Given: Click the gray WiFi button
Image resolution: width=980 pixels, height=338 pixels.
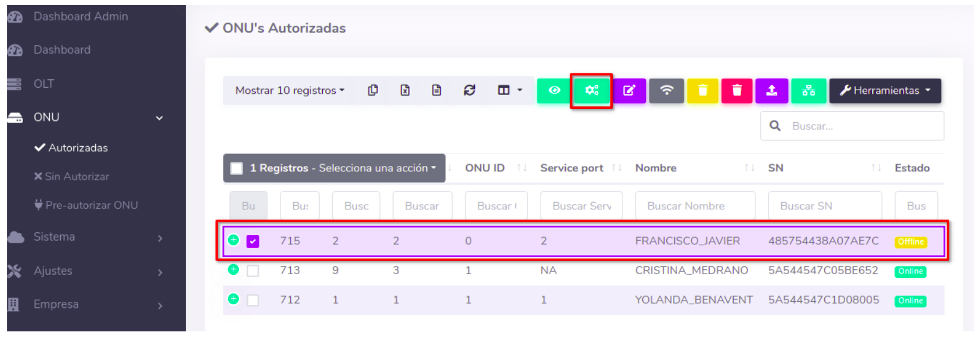Looking at the screenshot, I should (666, 90).
